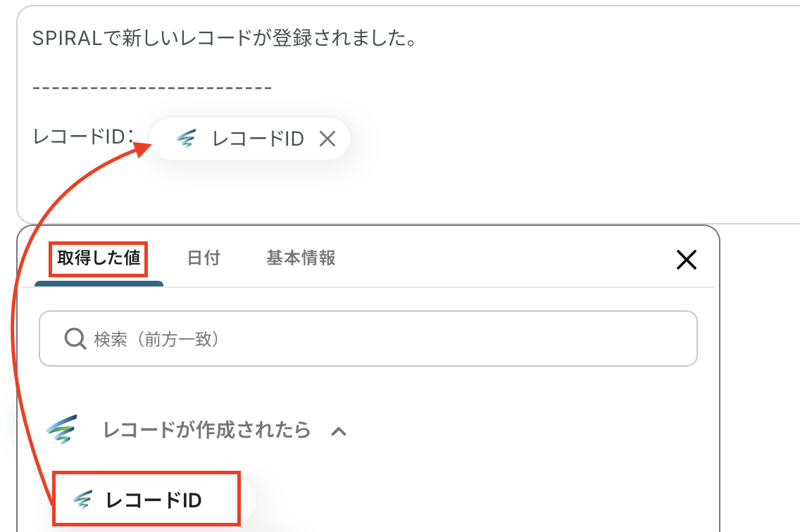The height and width of the screenshot is (532, 800).
Task: Switch to the 取得した値 tab
Action: (x=99, y=258)
